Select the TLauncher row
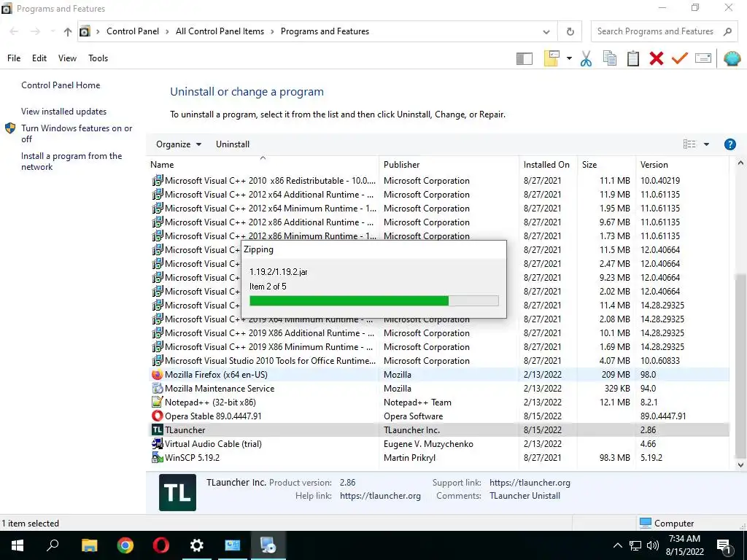The width and height of the screenshot is (747, 560). (439, 430)
